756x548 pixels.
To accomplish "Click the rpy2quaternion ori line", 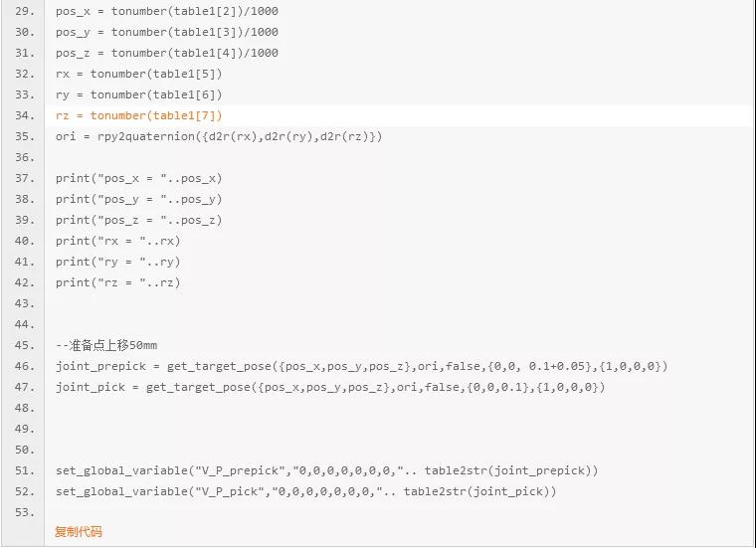I will [219, 136].
